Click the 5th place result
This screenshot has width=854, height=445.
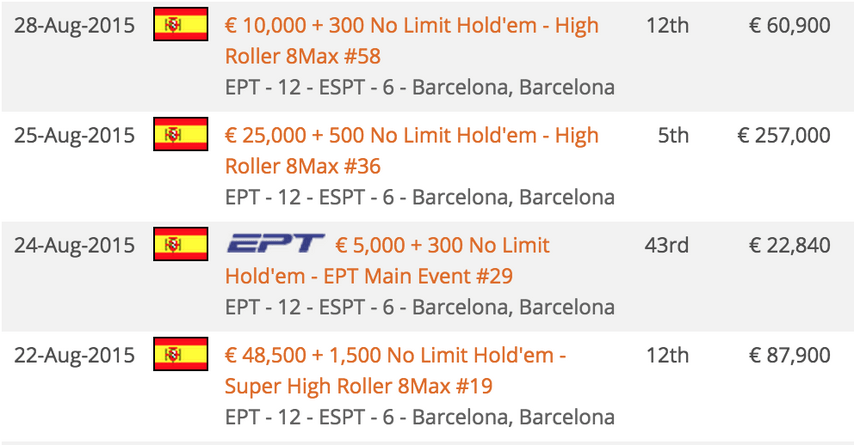673,136
